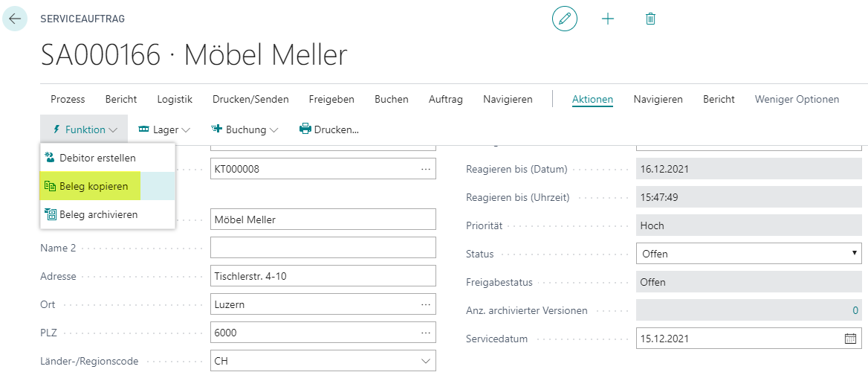Click the plus new record icon
868x375 pixels.
pyautogui.click(x=608, y=19)
